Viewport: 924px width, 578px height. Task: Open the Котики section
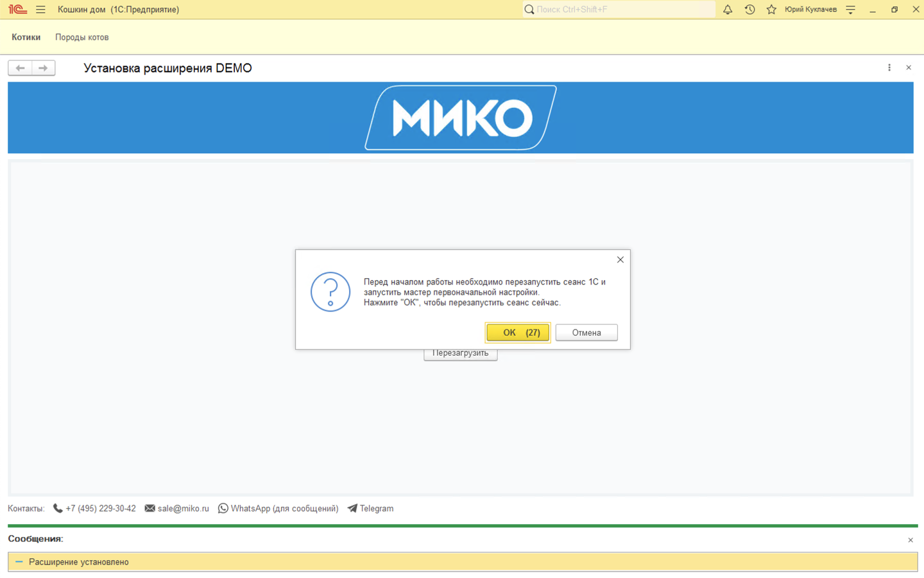26,37
